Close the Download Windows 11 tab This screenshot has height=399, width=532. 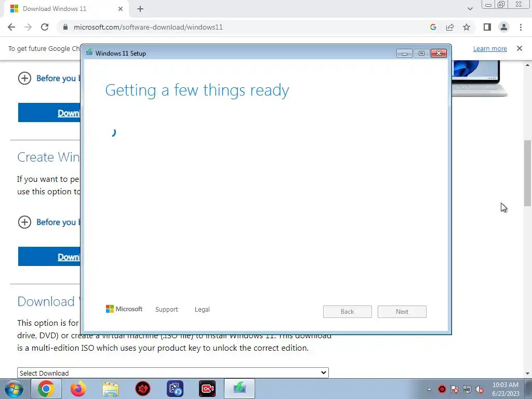pyautogui.click(x=121, y=9)
